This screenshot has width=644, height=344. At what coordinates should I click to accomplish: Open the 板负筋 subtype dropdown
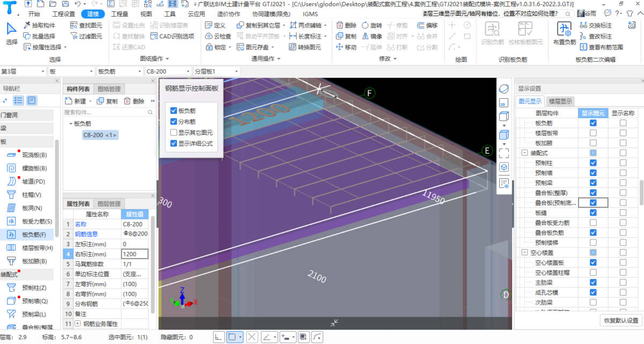point(120,71)
